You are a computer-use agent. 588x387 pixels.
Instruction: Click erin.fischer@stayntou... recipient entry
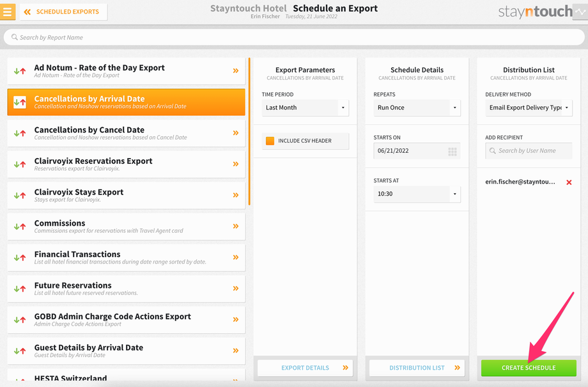[x=520, y=182]
